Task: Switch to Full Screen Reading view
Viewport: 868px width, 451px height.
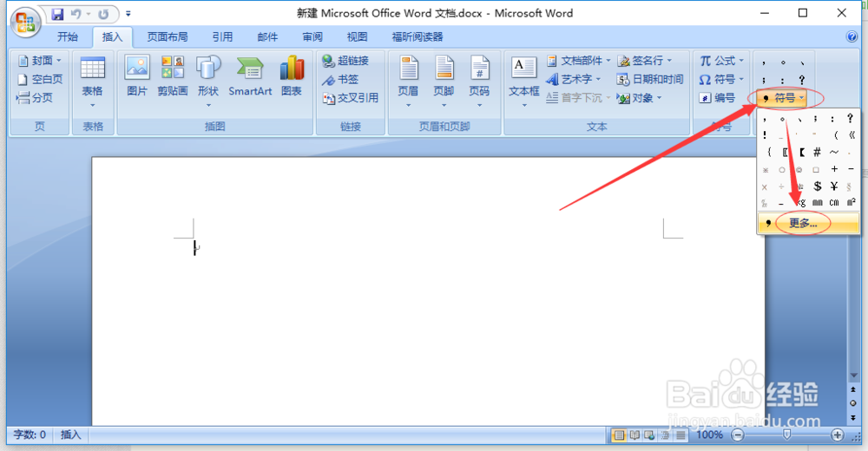Action: click(635, 435)
